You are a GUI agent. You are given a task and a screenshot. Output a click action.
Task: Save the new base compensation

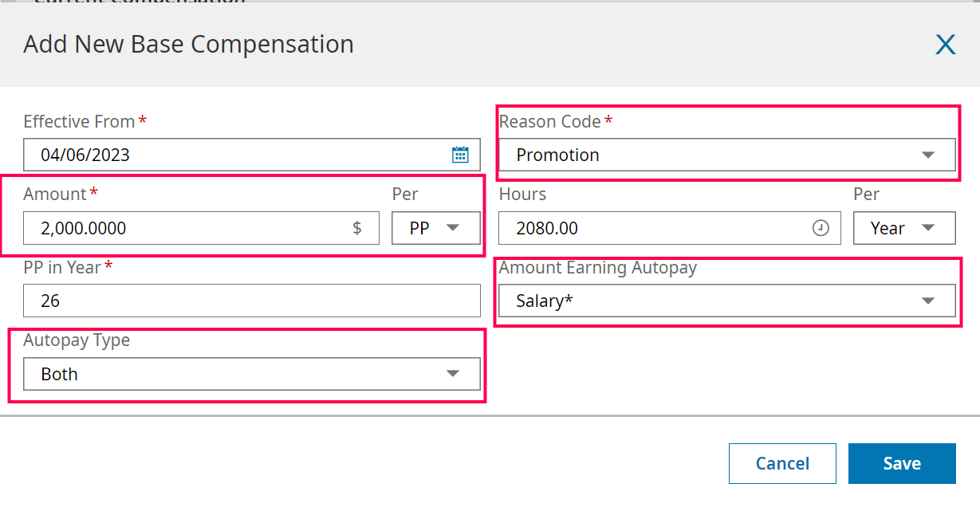902,463
